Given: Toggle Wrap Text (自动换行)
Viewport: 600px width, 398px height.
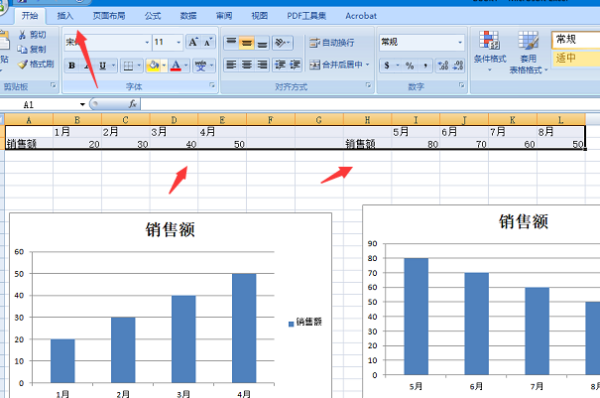Looking at the screenshot, I should (332, 42).
